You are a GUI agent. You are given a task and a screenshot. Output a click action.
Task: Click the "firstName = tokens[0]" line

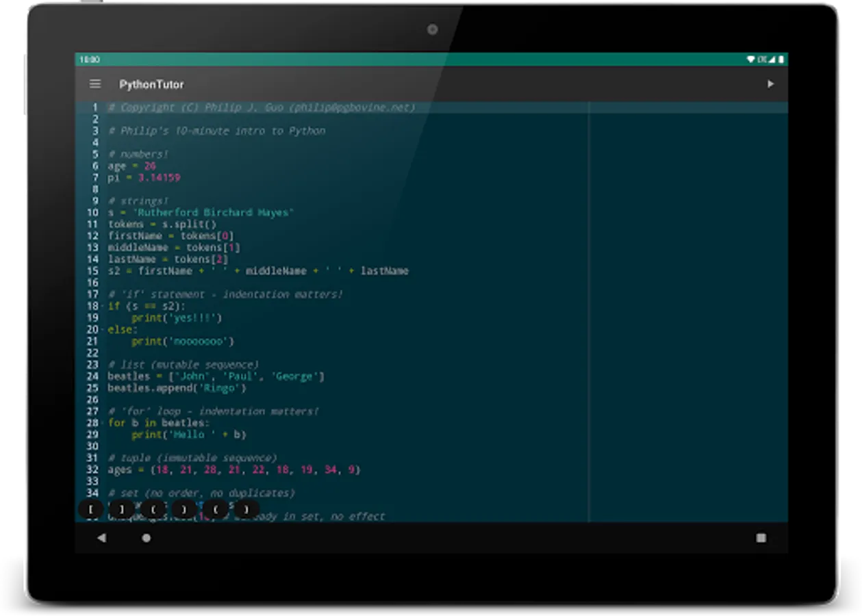[171, 235]
